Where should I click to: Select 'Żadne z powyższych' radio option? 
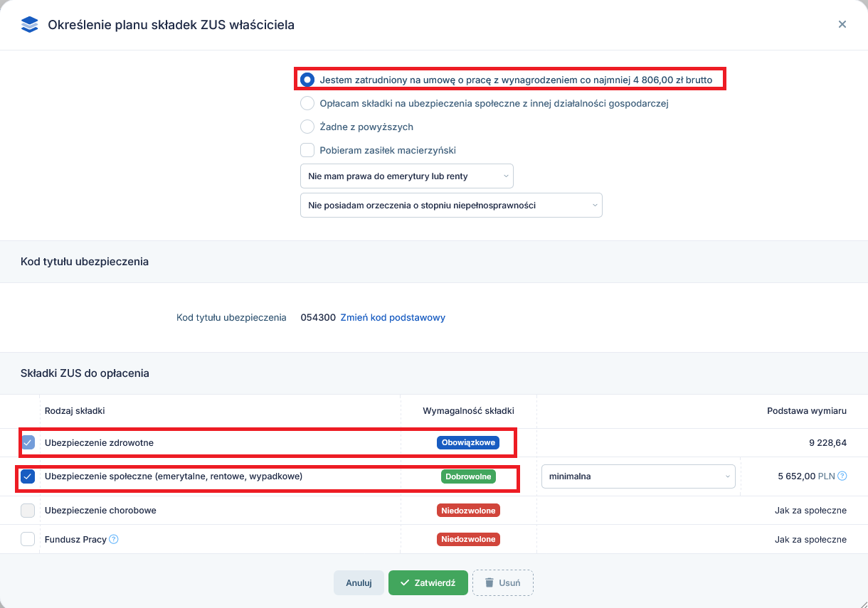[x=307, y=127]
